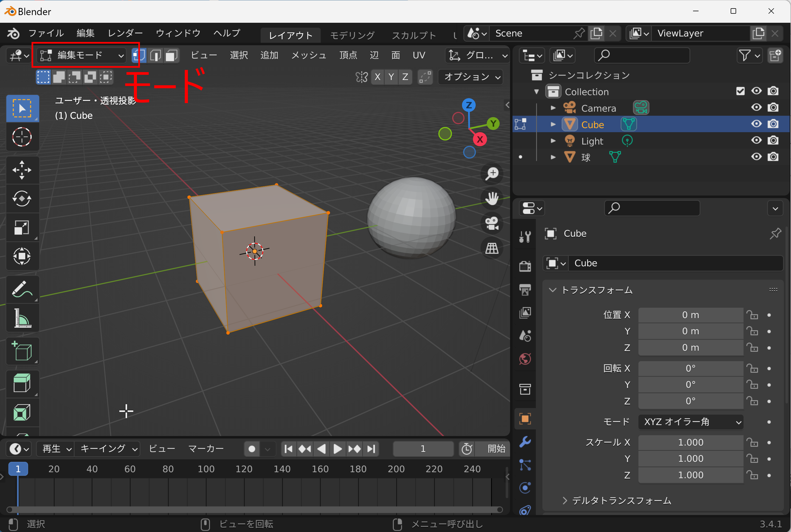Expand the デルタトランスフォーム panel
Screen dimensions: 791x532
click(x=621, y=501)
